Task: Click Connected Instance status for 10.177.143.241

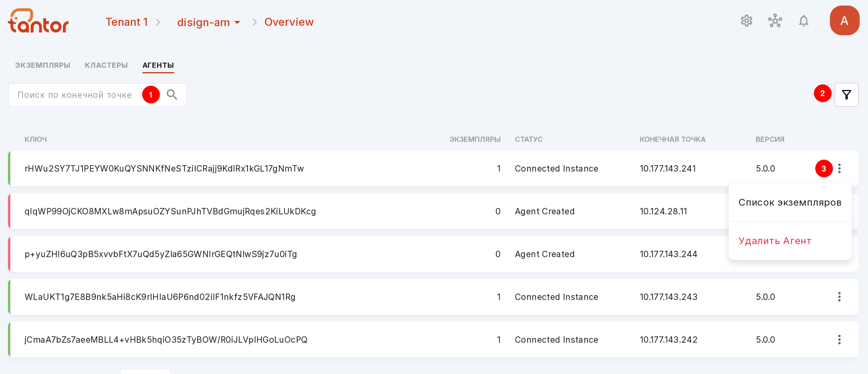Action: 556,168
